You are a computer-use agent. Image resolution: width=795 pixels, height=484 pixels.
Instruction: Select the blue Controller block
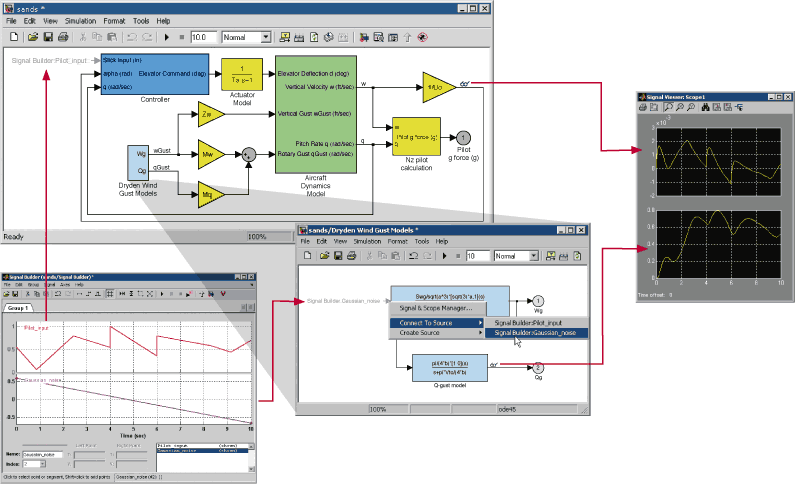(x=155, y=74)
